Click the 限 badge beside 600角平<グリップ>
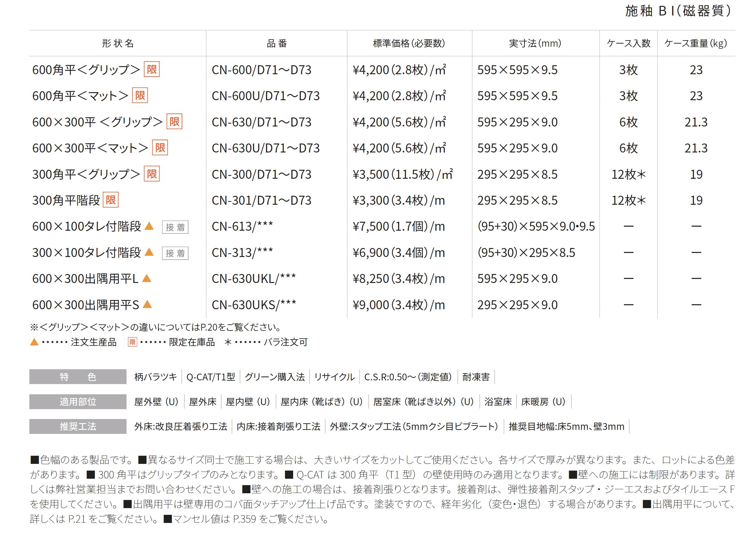756x535 pixels. [152, 70]
